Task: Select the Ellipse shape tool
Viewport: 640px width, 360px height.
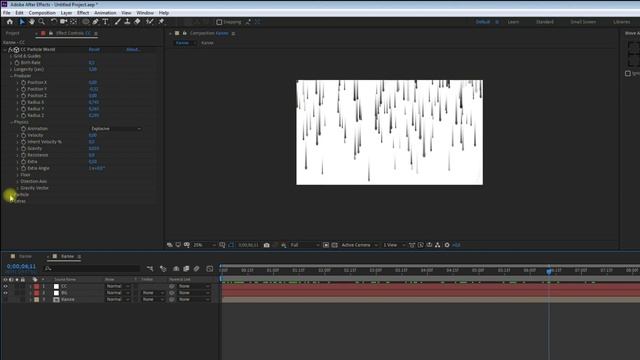Action: [x=85, y=22]
